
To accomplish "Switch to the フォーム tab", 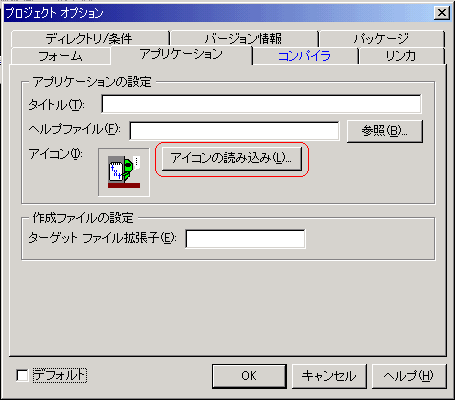I will coord(61,56).
